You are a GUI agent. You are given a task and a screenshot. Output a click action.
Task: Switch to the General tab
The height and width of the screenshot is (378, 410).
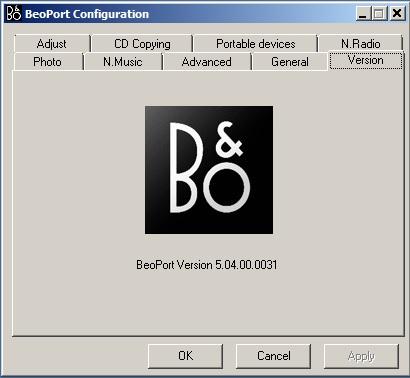pos(290,62)
